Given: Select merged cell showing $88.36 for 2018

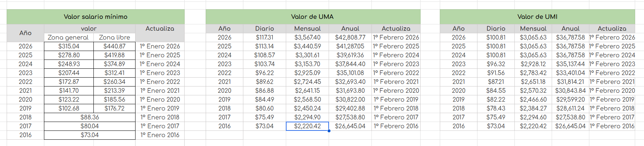Looking at the screenshot, I should coord(90,117).
